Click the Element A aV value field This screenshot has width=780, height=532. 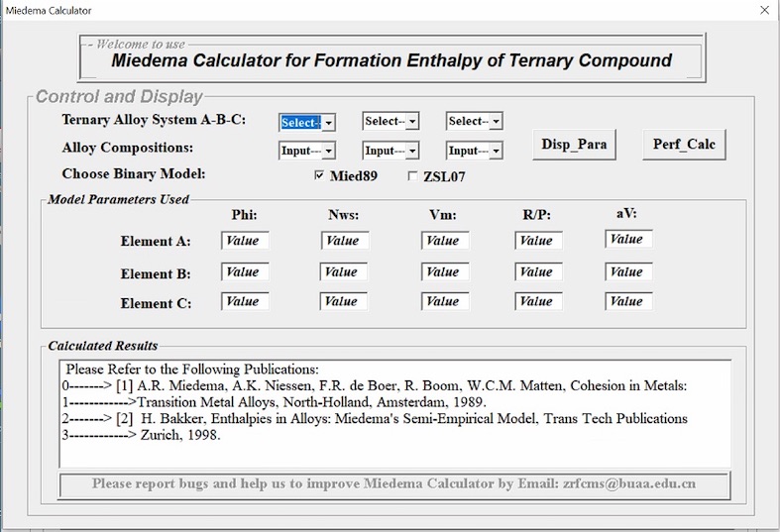pos(627,240)
